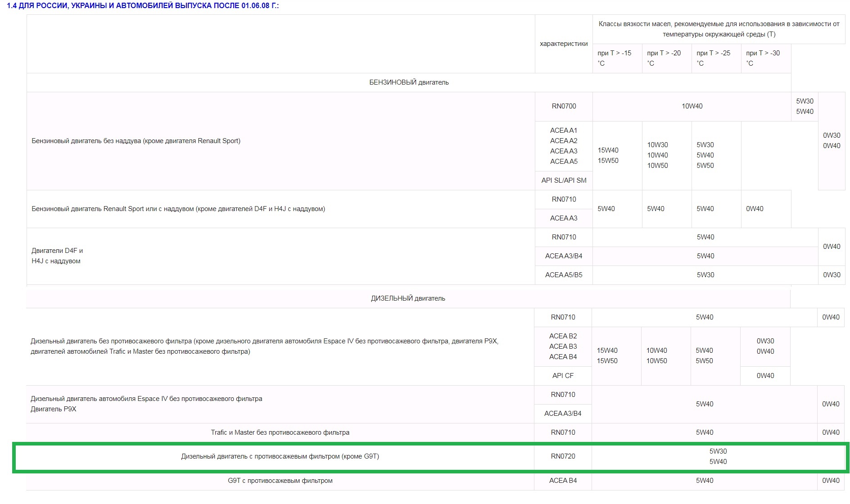850x504 pixels.
Task: Select the 'ACEA A3' cell under Renault Sport RN0710
Action: click(564, 218)
